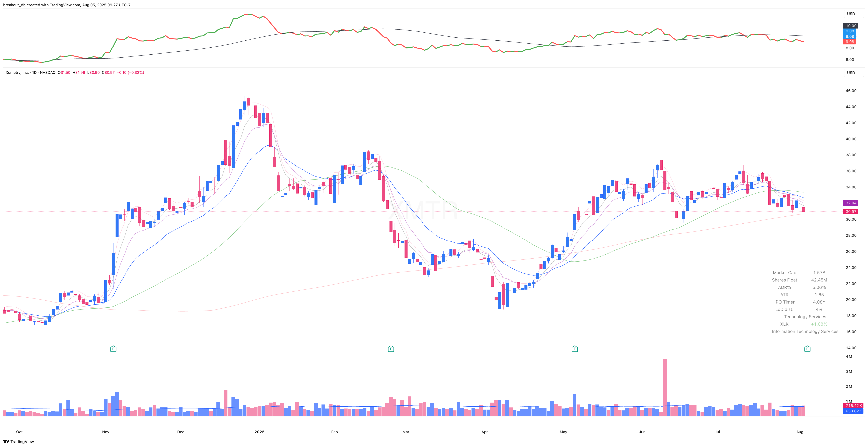Screen dimensions: 868x447
Task: Click the NASDAQ exchange label in the legend
Action: point(48,72)
